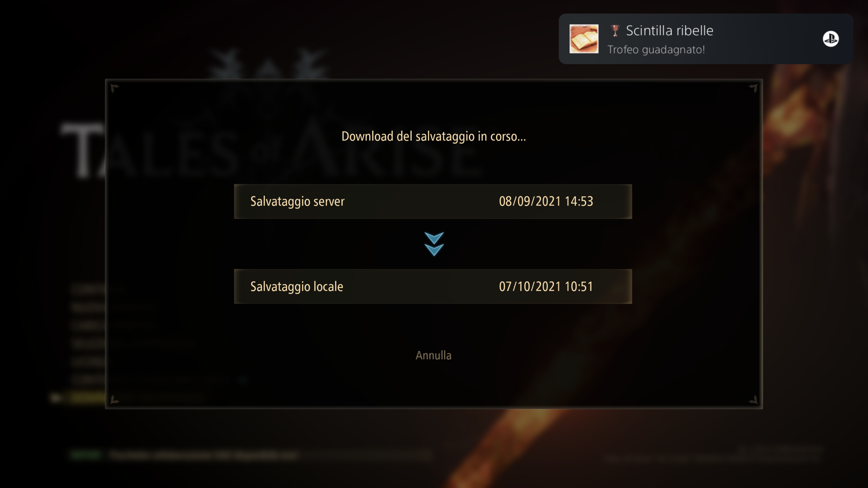Click the local save date 07/10/2021 10:51
The height and width of the screenshot is (488, 868).
click(546, 286)
